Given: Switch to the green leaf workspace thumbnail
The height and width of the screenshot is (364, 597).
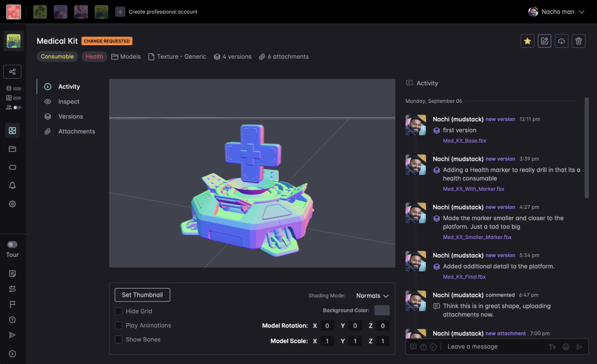Looking at the screenshot, I should pos(40,12).
